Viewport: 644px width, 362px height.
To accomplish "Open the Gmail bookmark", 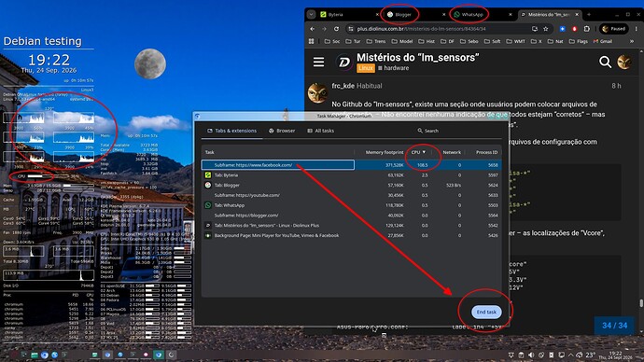I will point(603,41).
